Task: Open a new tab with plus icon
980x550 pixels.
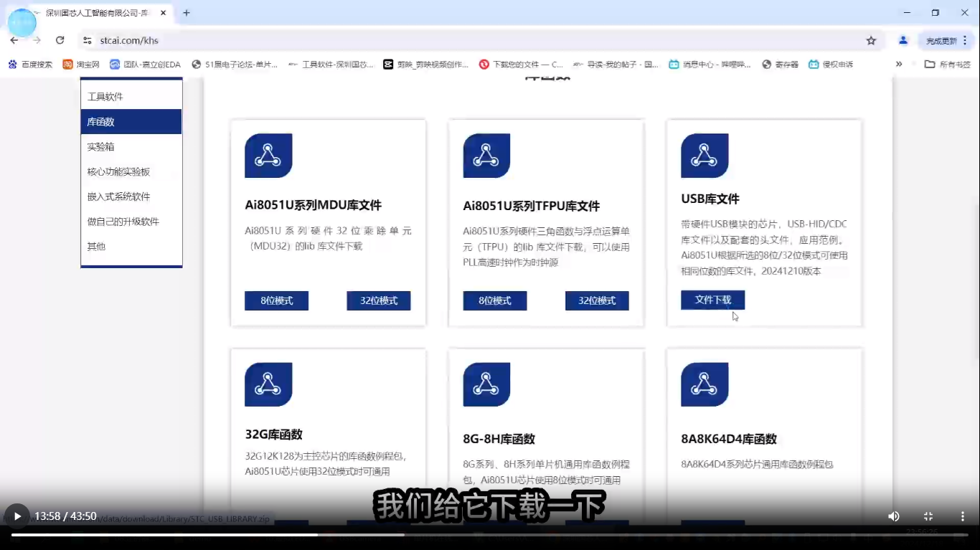Action: click(x=187, y=13)
